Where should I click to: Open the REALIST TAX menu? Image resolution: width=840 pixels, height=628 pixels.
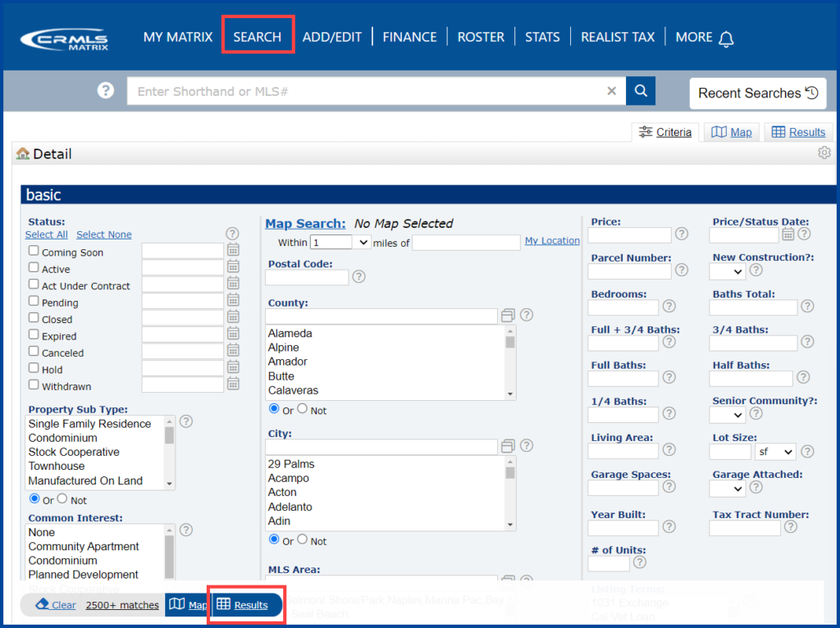click(x=617, y=36)
